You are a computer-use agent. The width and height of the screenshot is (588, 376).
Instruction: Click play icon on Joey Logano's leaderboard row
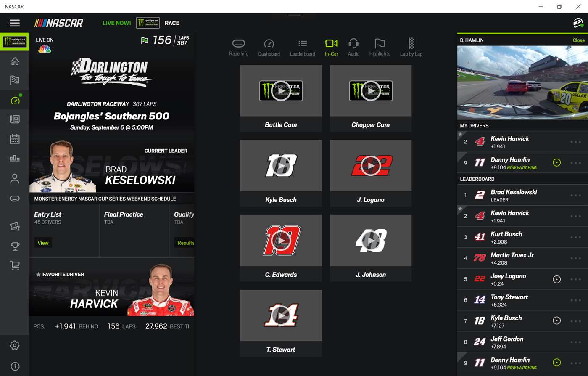557,279
